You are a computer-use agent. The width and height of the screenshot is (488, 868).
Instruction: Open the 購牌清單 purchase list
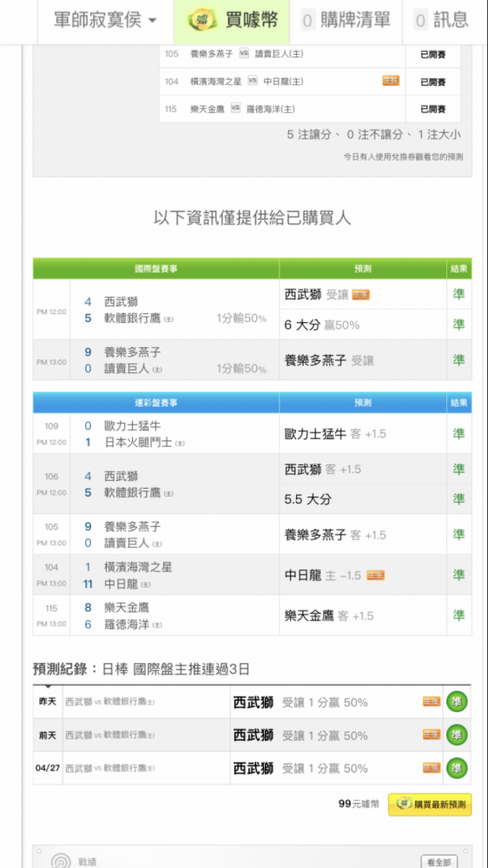coord(346,21)
